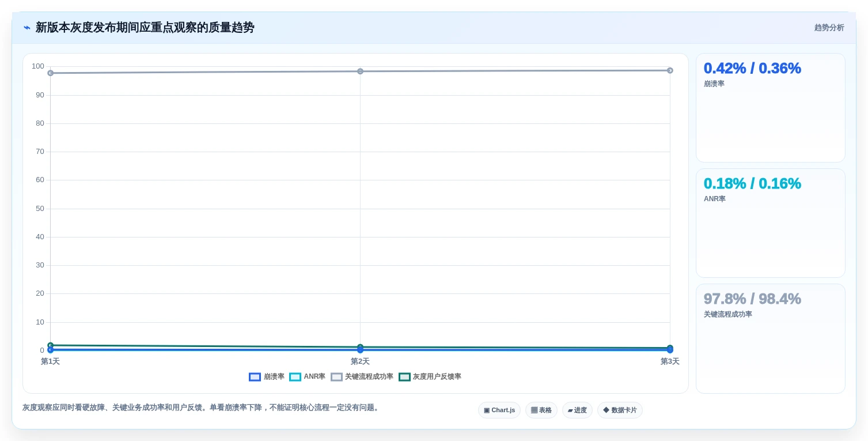Click the 第3天 x-axis label
The height and width of the screenshot is (441, 868).
pyautogui.click(x=670, y=361)
